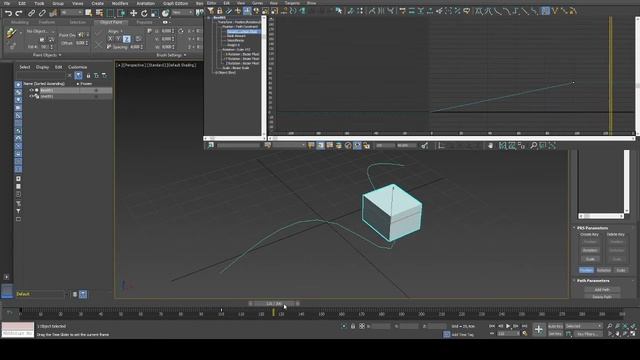The width and height of the screenshot is (640, 360).
Task: Click curve editor zoom magnifier icon
Action: tap(533, 145)
